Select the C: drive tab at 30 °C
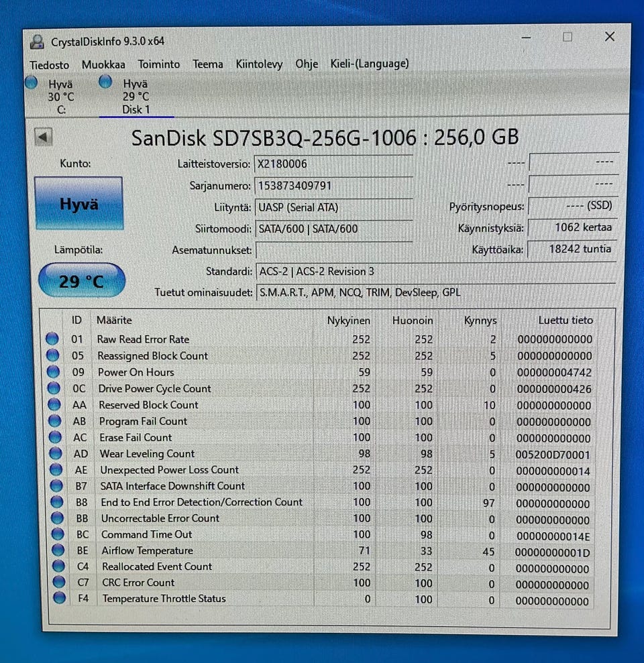 [61, 97]
